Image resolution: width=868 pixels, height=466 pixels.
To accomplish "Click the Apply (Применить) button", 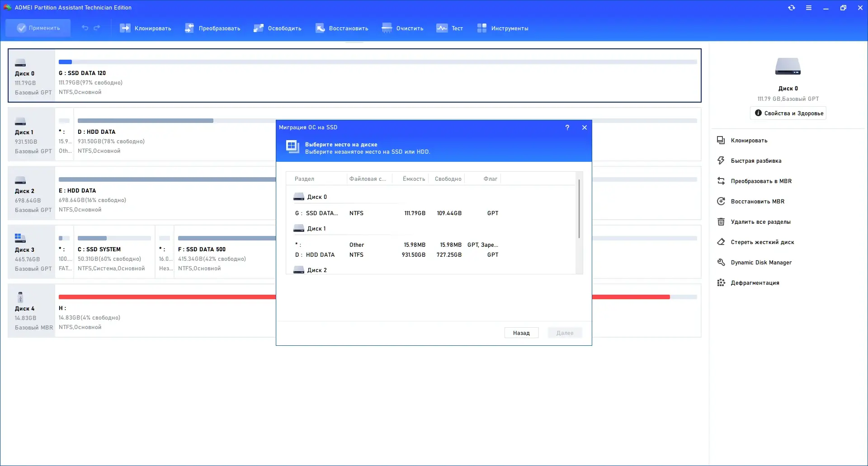I will coord(38,28).
